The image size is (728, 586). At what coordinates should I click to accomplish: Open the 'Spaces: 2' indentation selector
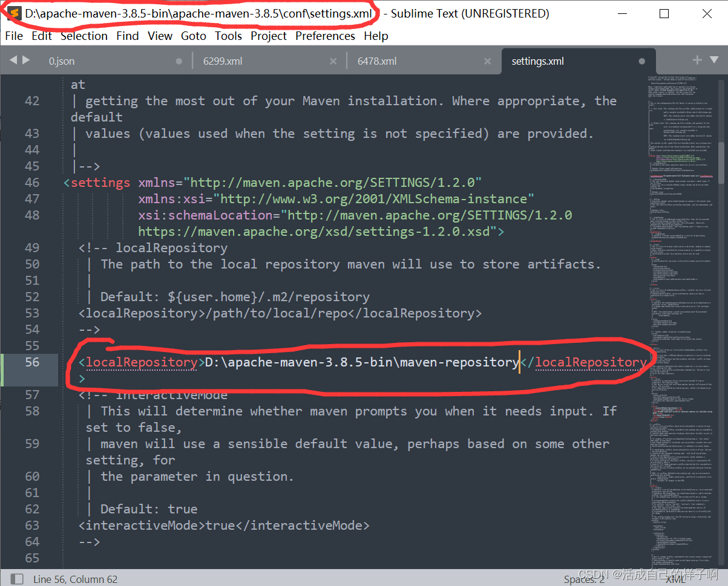tap(584, 579)
